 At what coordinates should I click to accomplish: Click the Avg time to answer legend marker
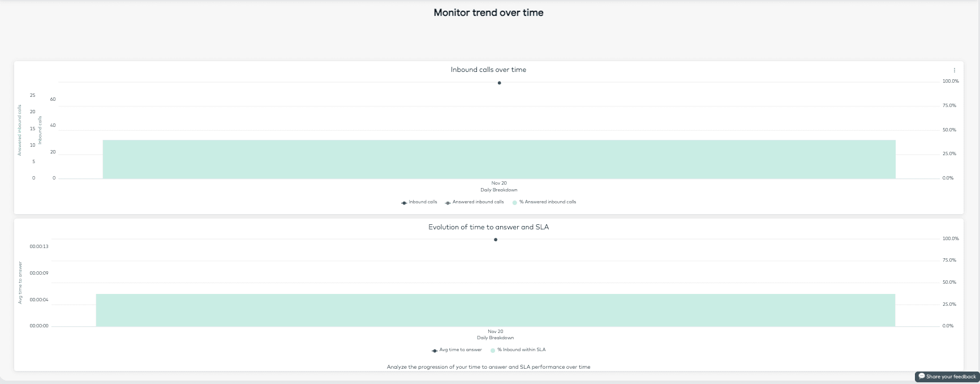435,350
